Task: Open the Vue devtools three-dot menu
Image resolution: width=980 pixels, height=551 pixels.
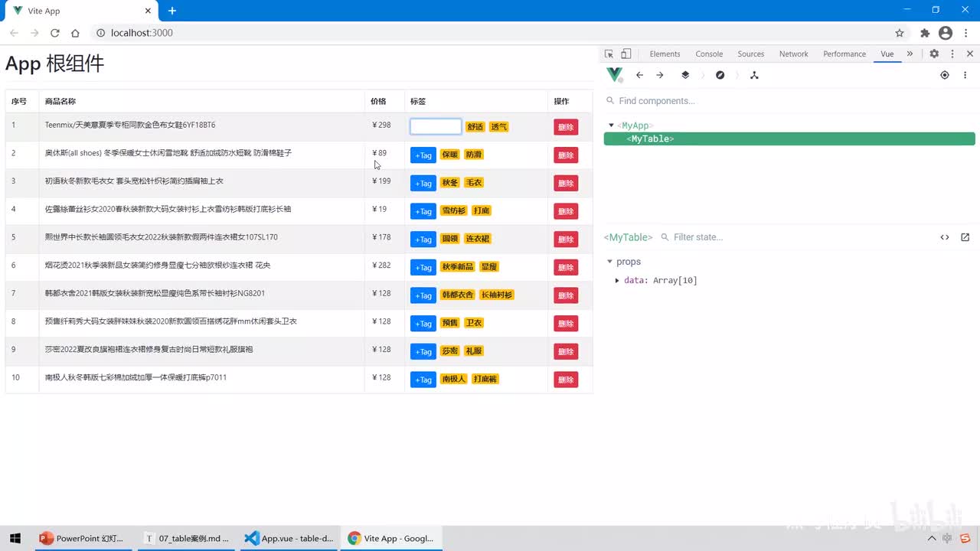Action: coord(965,75)
